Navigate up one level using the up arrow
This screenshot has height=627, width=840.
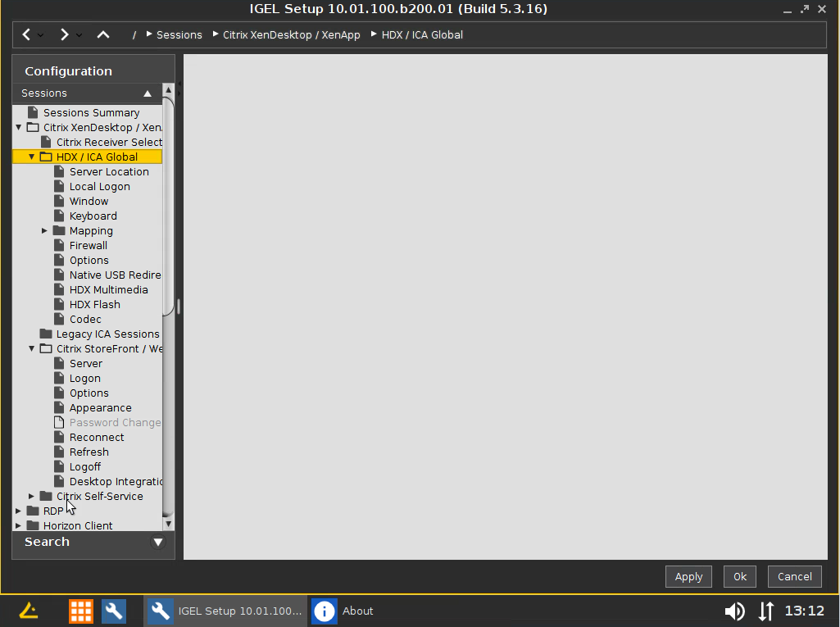click(x=102, y=34)
